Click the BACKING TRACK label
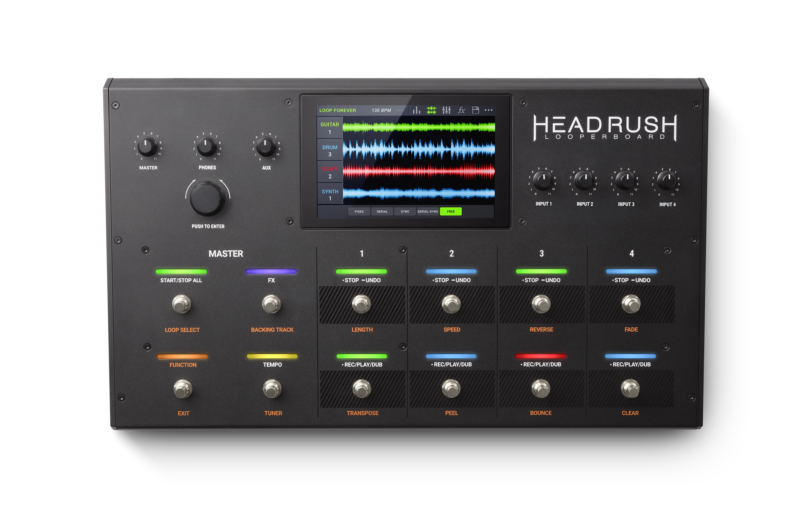 pos(272,330)
